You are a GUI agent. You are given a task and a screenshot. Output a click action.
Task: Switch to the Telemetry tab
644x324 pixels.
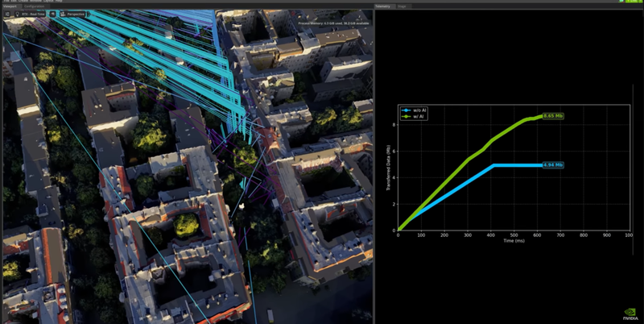coord(383,6)
